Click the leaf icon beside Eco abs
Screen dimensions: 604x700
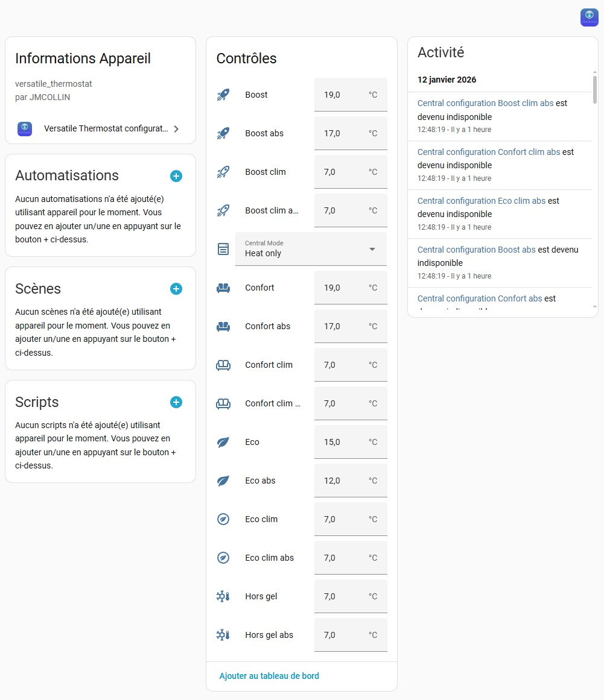[x=223, y=481]
